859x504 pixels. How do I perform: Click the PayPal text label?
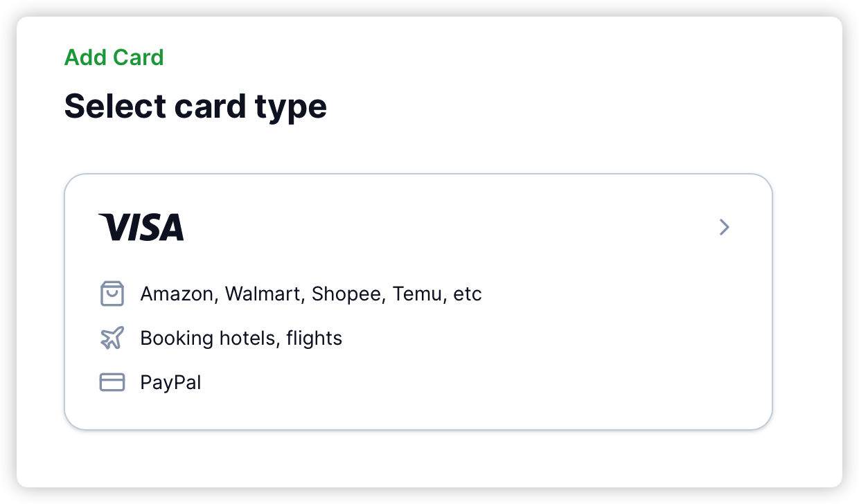170,382
